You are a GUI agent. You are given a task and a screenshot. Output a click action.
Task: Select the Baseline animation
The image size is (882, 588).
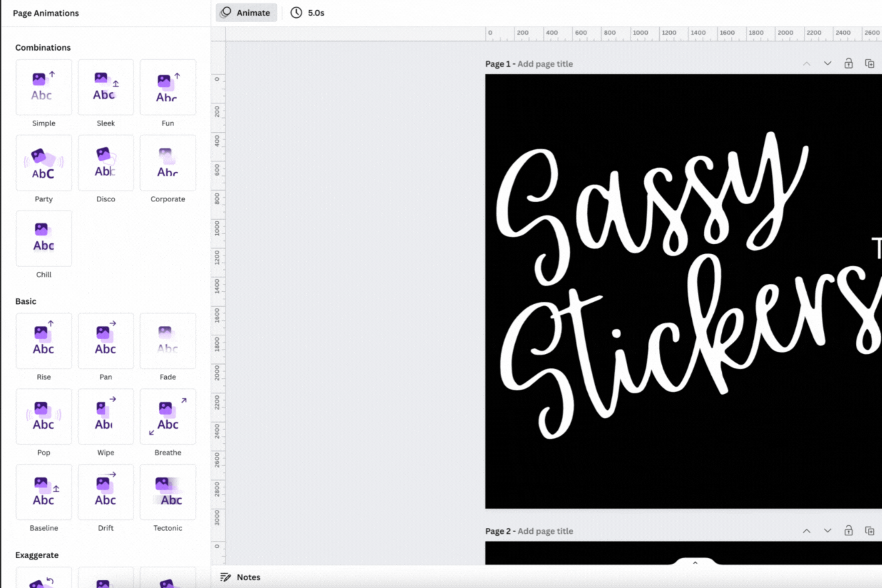pos(43,492)
